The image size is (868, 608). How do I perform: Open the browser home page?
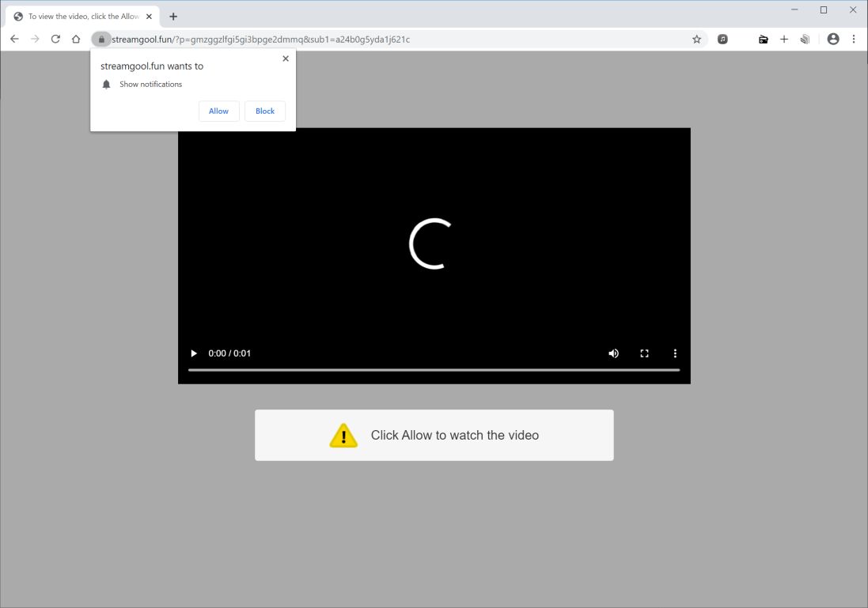(76, 39)
